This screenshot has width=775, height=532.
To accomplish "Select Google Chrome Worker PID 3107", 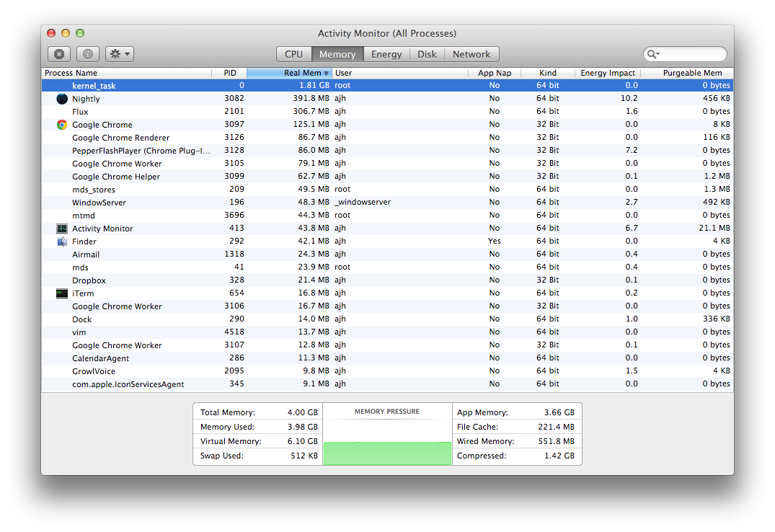I will click(x=388, y=345).
